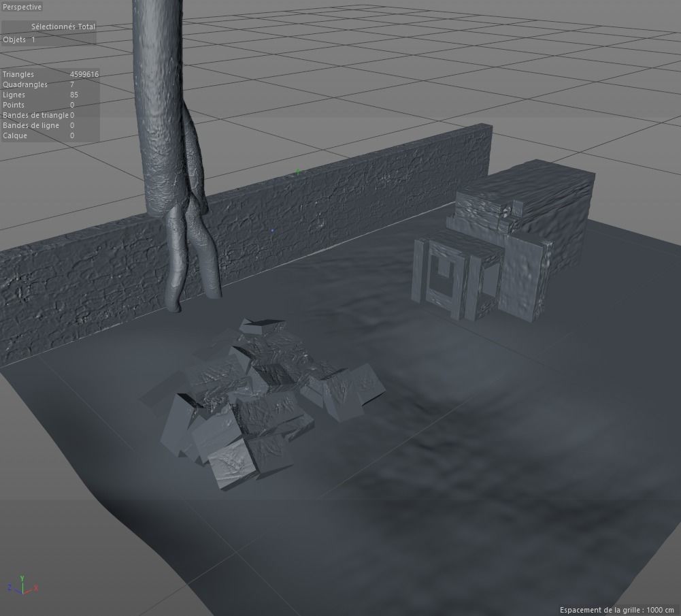This screenshot has height=616, width=681.
Task: Click the Lignes value 85
Action: point(74,95)
